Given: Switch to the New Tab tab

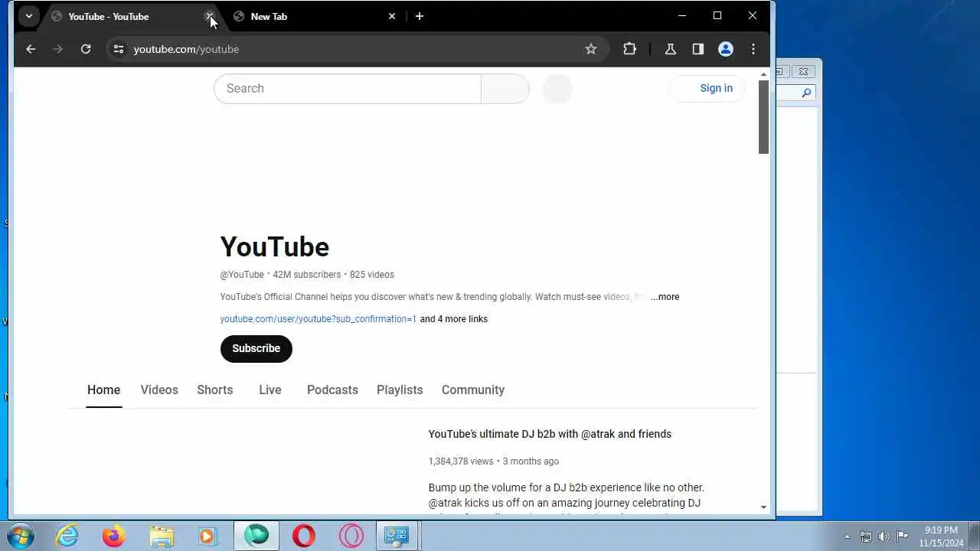Looking at the screenshot, I should point(315,16).
